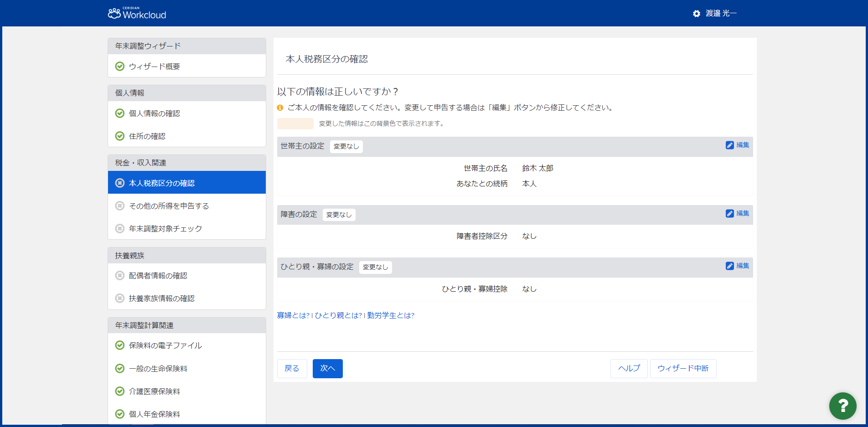Select その他の所得を申告する in the sidebar

(169, 206)
